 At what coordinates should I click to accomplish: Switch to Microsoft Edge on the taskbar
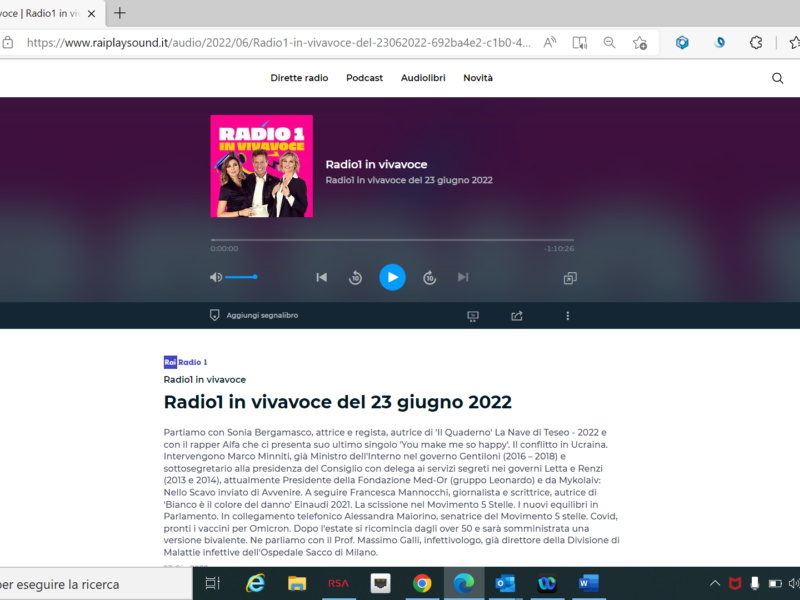click(x=464, y=583)
